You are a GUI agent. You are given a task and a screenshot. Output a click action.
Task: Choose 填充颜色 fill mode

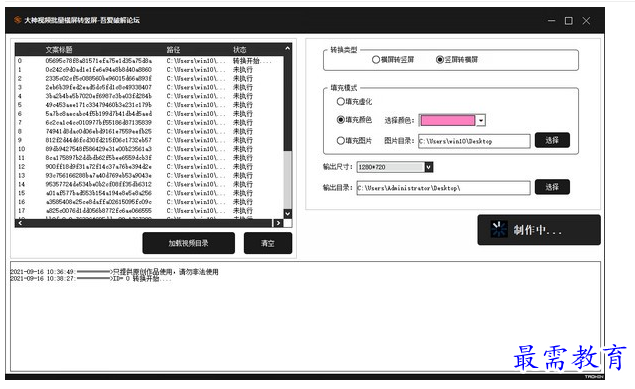[x=354, y=120]
